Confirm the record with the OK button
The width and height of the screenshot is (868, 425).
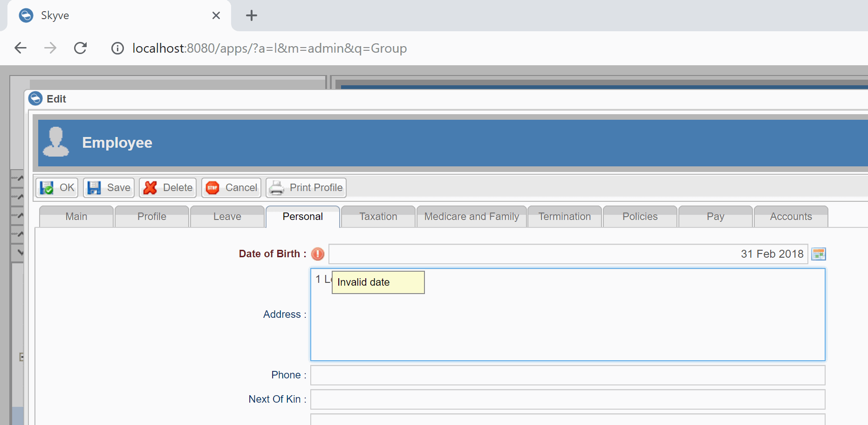tap(56, 187)
